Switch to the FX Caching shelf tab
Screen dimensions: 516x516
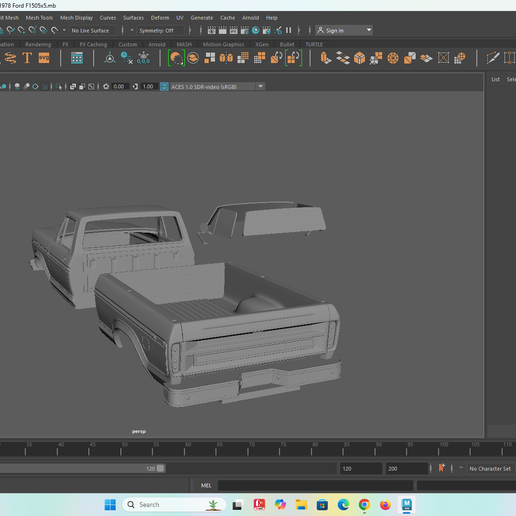coord(93,44)
